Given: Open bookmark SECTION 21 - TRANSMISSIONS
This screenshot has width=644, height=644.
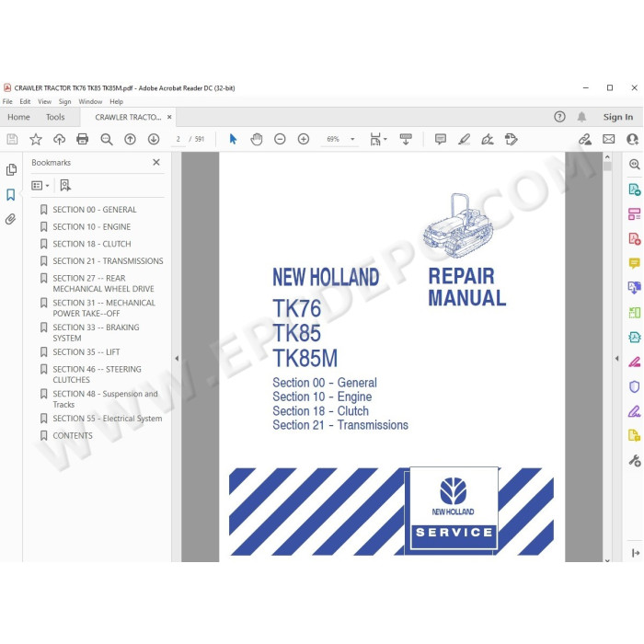Looking at the screenshot, I should pos(108,261).
